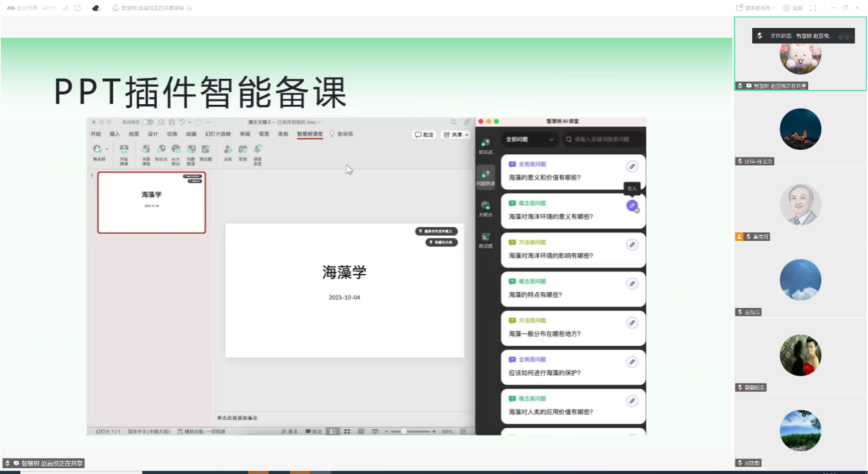Open meeting 设置 settings
This screenshot has height=474, width=868.
793,8
